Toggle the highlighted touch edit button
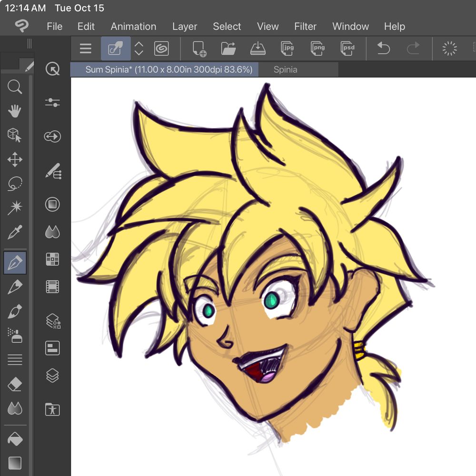 [x=116, y=48]
